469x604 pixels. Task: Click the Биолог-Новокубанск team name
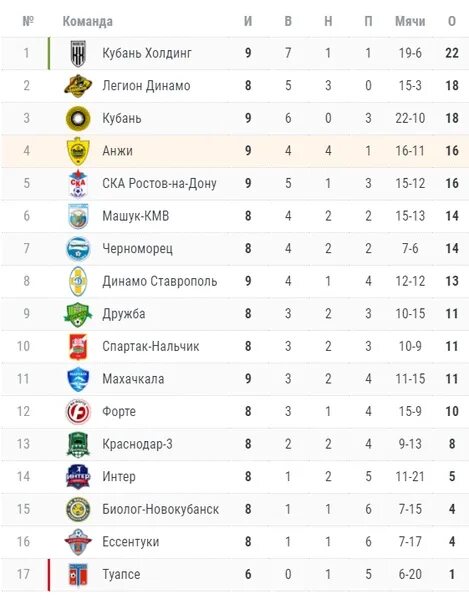click(160, 510)
